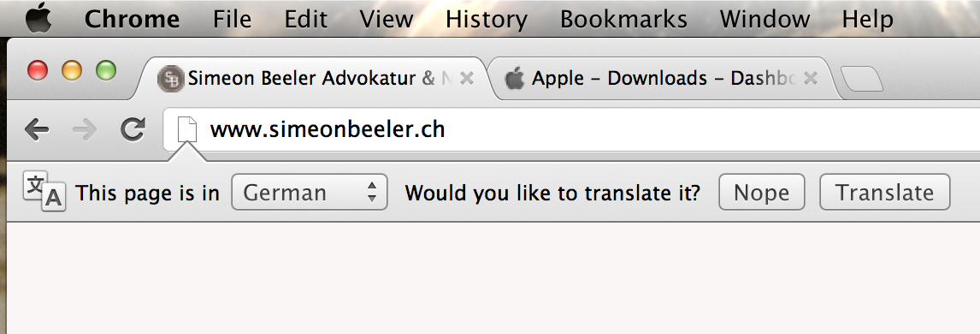This screenshot has width=980, height=334.
Task: Click the translate icon in the infobar
Action: (44, 192)
